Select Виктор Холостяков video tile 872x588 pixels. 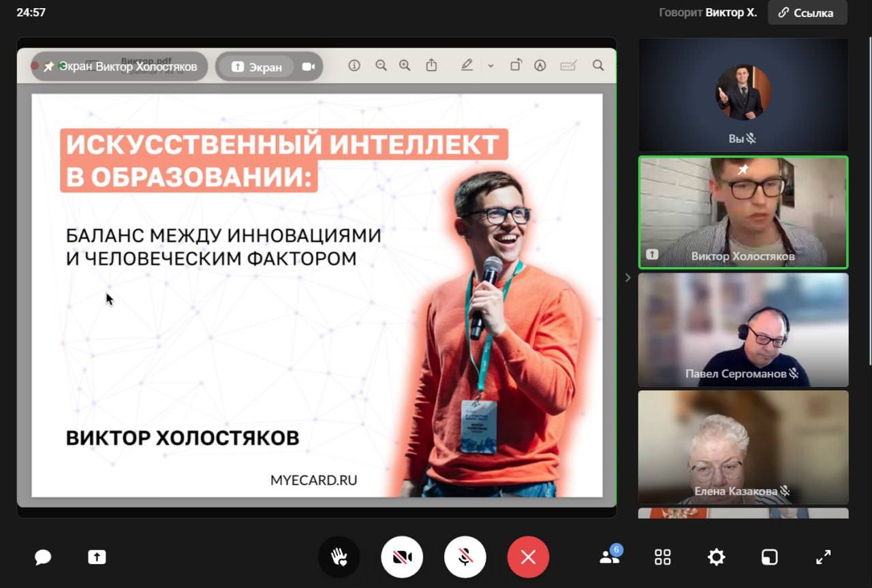click(743, 213)
